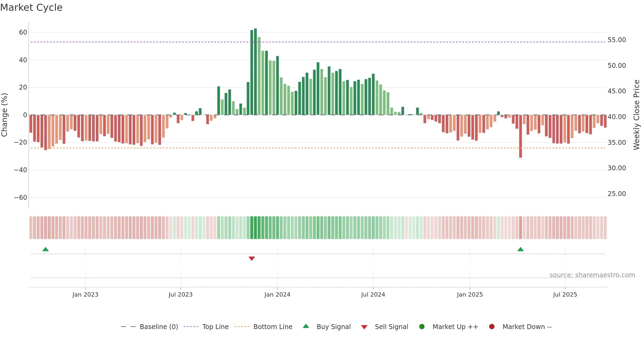644x362 pixels.
Task: Click the orange dotted bottom line
Action: click(x=318, y=148)
